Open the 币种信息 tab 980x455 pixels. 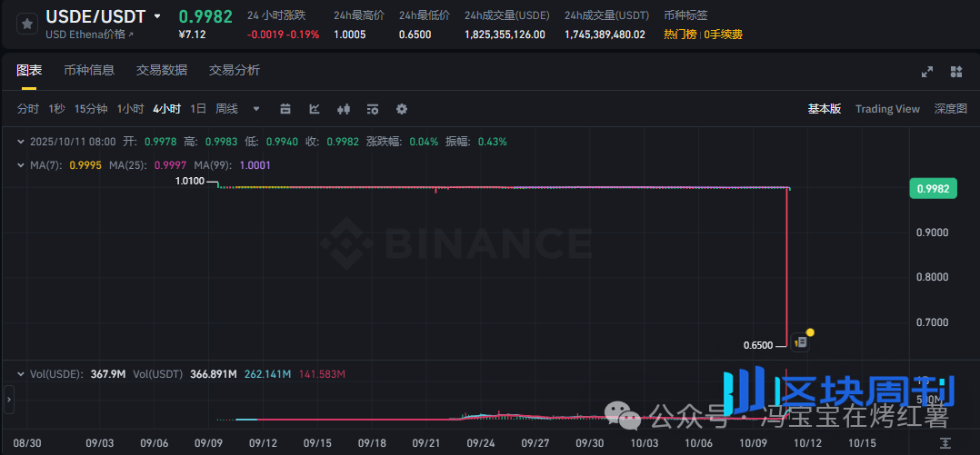coord(89,71)
